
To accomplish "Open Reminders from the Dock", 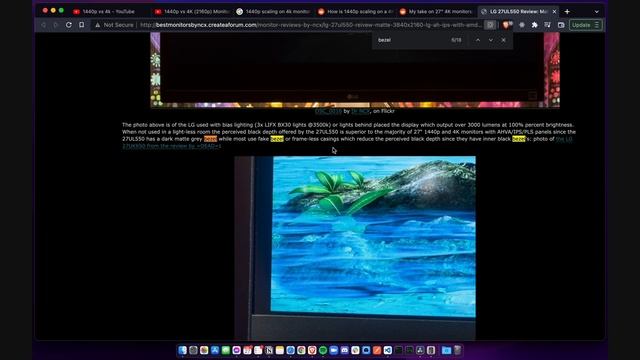I will coord(258,350).
